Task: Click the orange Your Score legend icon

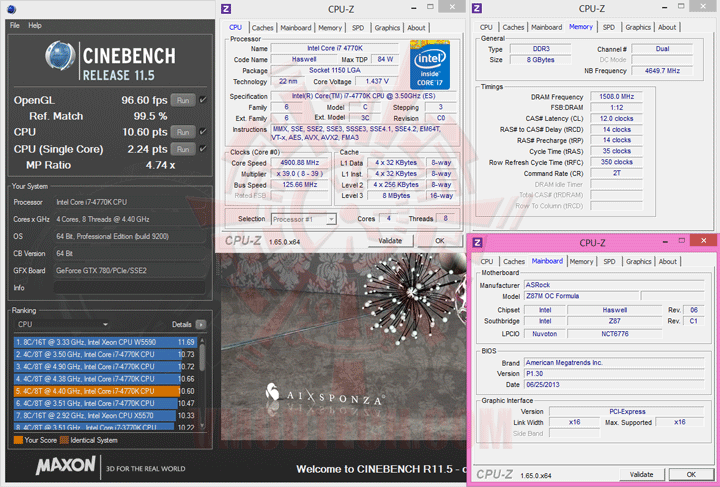Action: point(18,440)
